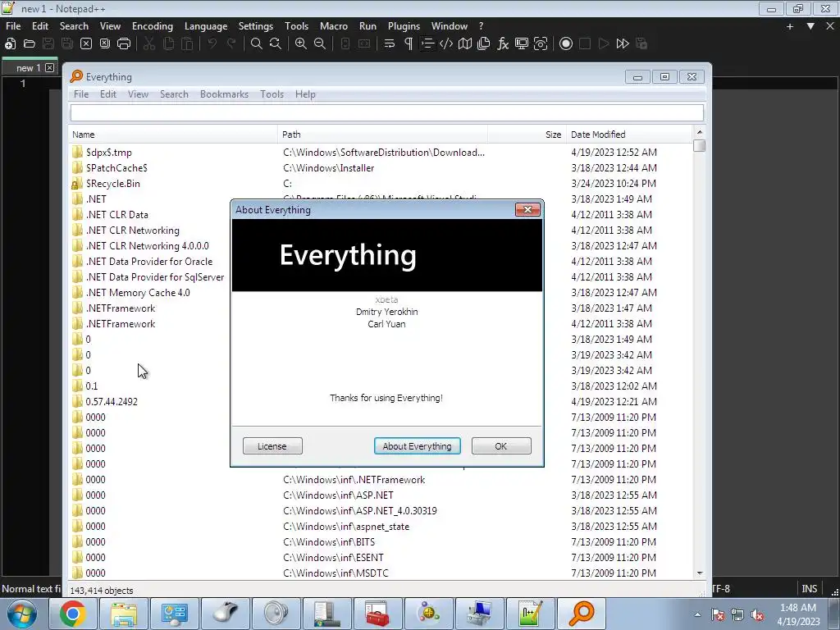
Task: Click the user-defined language code brackets icon
Action: pyautogui.click(x=445, y=44)
